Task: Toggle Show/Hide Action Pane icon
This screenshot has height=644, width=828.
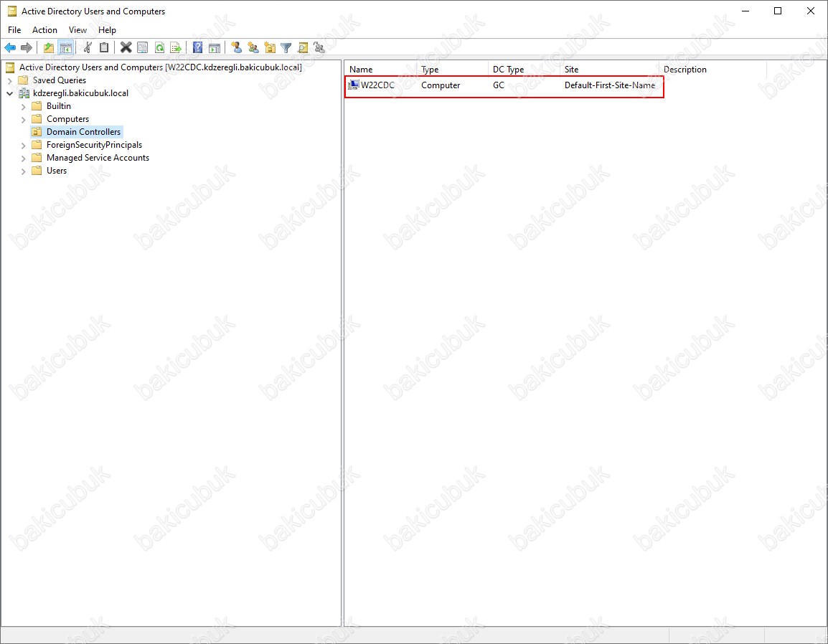Action: [215, 48]
